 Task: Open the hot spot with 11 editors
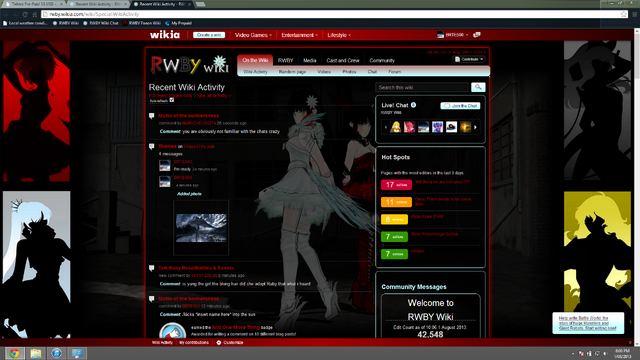pos(443,201)
